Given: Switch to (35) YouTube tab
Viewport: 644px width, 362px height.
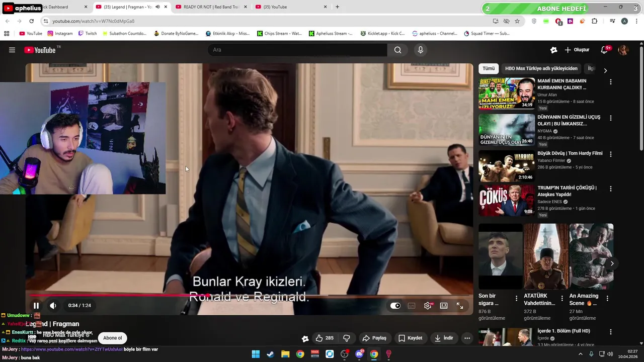Looking at the screenshot, I should [x=291, y=7].
